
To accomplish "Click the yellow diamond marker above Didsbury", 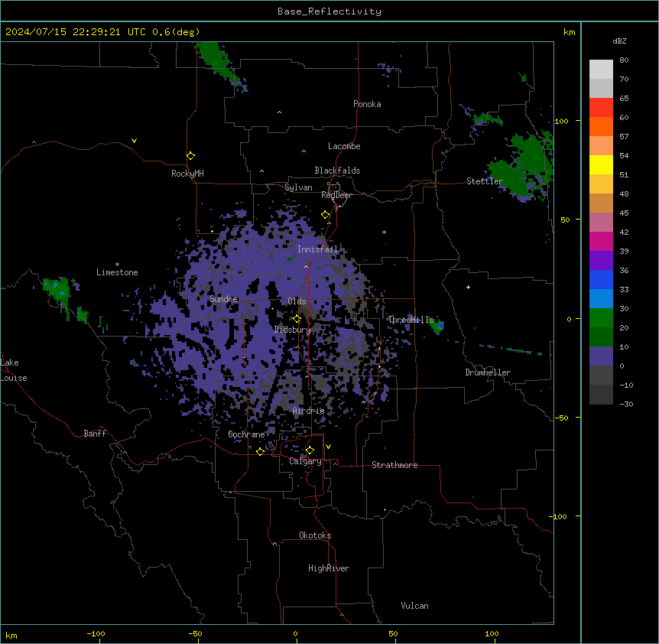I will pos(297,319).
